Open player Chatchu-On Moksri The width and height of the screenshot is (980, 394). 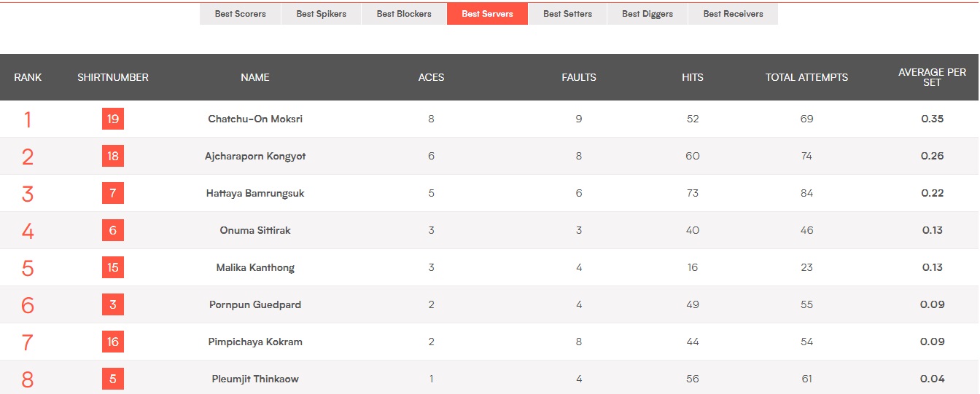pyautogui.click(x=255, y=119)
